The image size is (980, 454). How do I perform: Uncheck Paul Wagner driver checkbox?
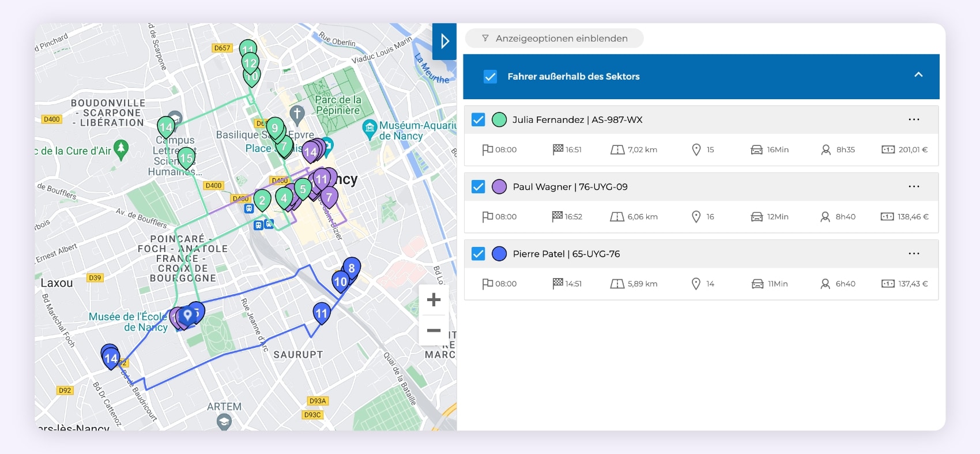point(478,186)
